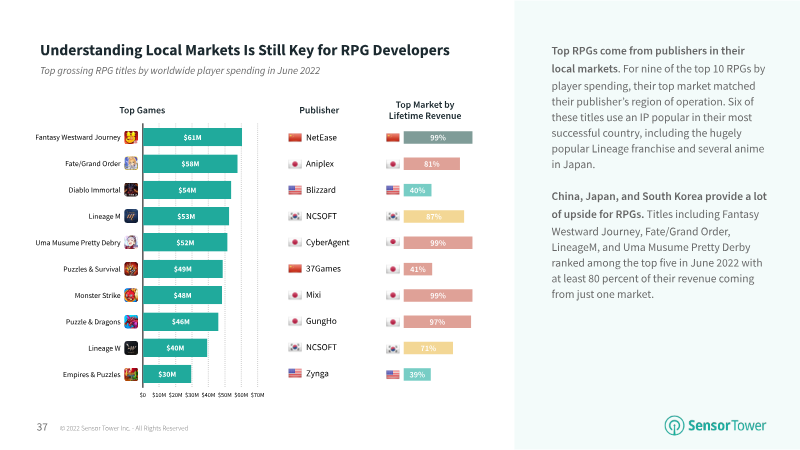Screen dimensions: 800x450
Task: Click the Japan flag next to the 81% bar
Action: coord(393,164)
